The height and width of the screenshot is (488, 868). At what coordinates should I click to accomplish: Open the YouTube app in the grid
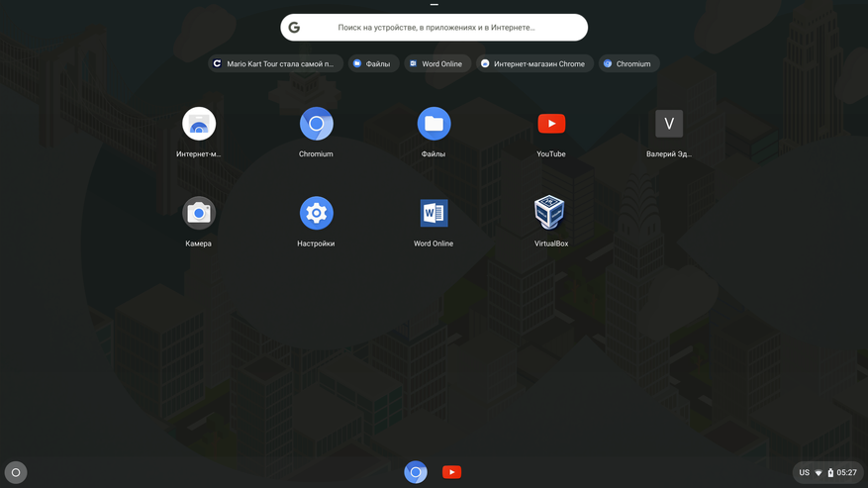551,124
